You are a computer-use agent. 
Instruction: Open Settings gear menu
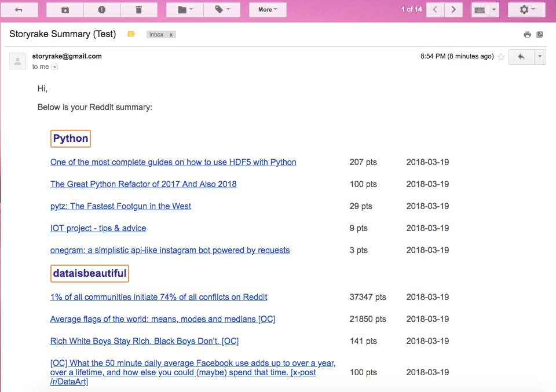coord(526,10)
